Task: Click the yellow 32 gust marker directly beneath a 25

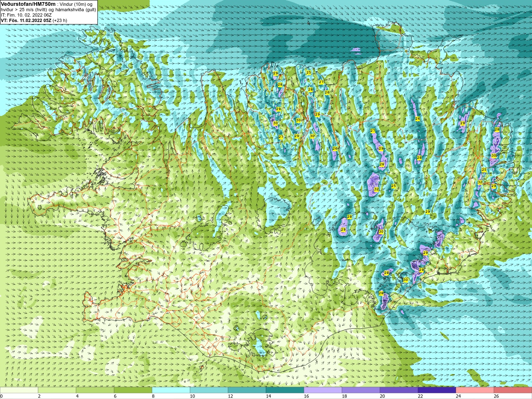Action: tap(480, 182)
